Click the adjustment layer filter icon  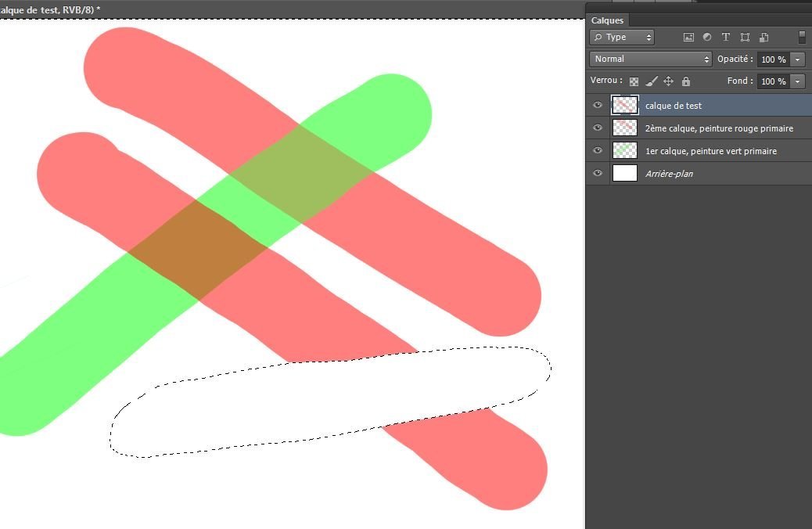[x=707, y=37]
